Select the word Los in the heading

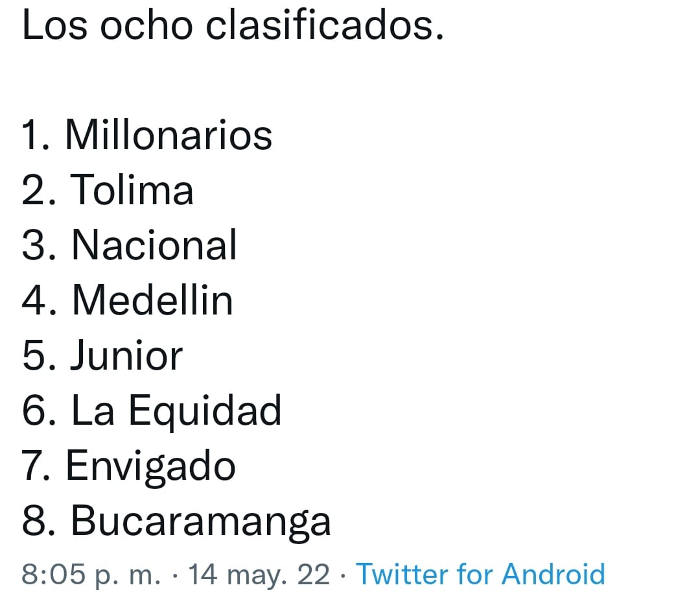[x=54, y=25]
